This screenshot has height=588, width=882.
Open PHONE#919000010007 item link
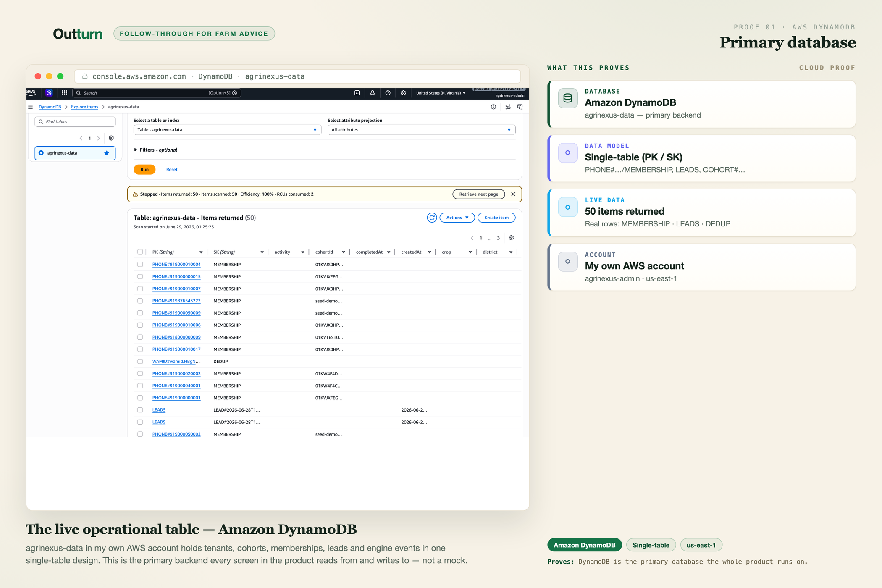(x=176, y=289)
